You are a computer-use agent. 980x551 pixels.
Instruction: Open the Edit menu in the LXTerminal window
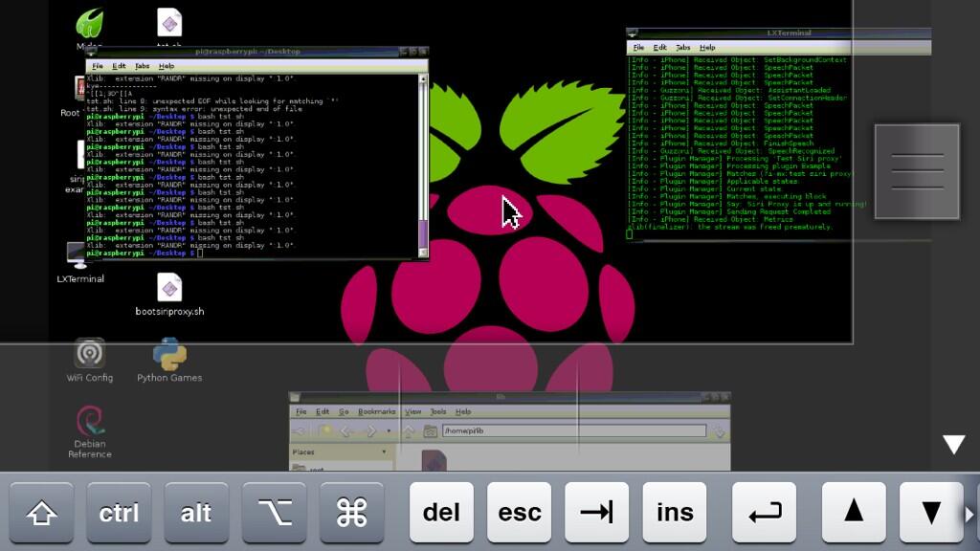[x=659, y=48]
